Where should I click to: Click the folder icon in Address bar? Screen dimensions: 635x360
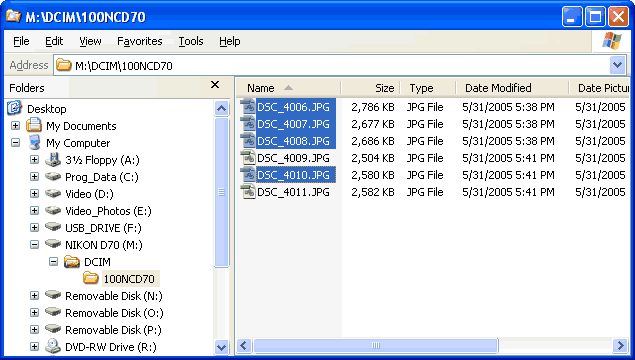tap(64, 65)
